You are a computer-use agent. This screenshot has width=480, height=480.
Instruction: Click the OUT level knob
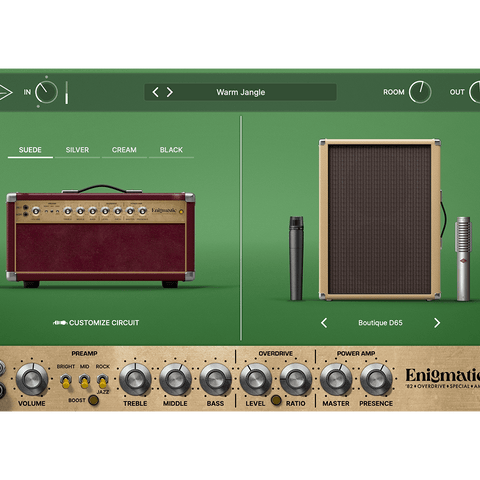click(x=475, y=92)
